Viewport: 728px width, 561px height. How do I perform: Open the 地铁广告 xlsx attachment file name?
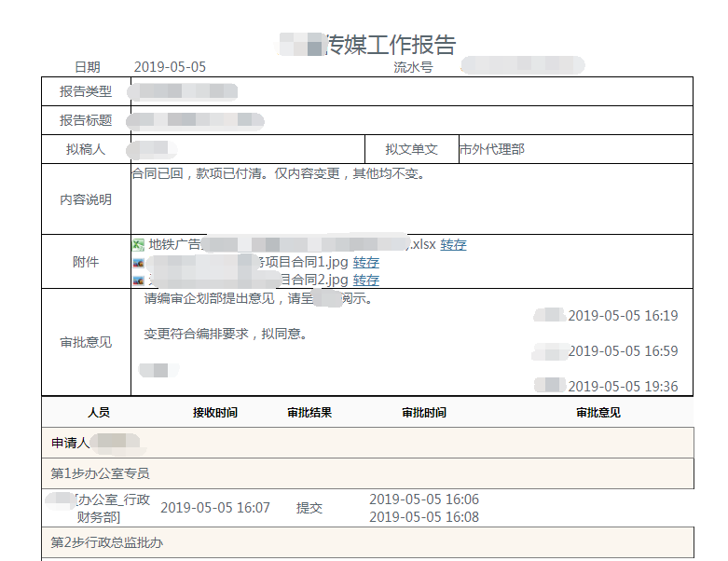click(x=293, y=244)
